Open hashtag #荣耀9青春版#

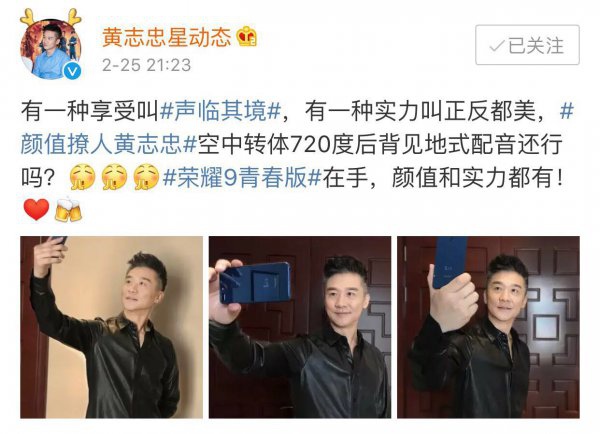click(x=242, y=177)
